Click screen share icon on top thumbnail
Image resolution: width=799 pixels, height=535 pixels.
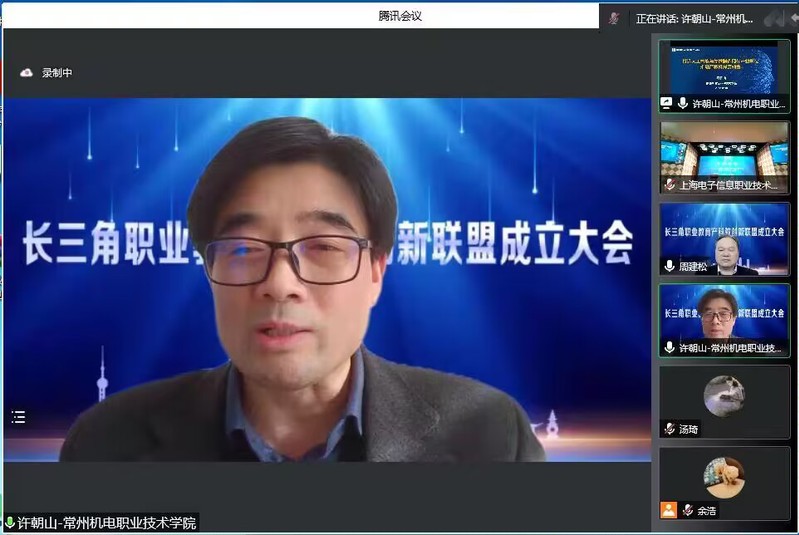667,103
